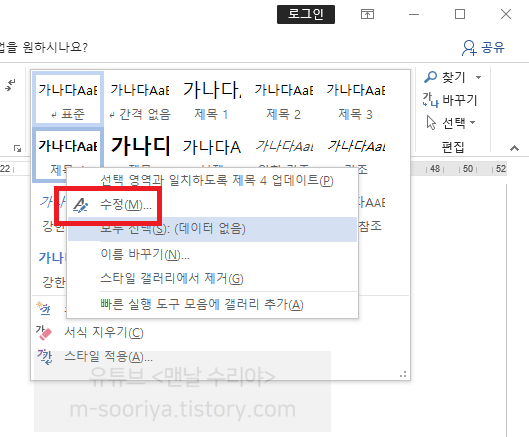
Task: Choose 모두 선택(S): (데이터 없음)
Action: [x=213, y=229]
